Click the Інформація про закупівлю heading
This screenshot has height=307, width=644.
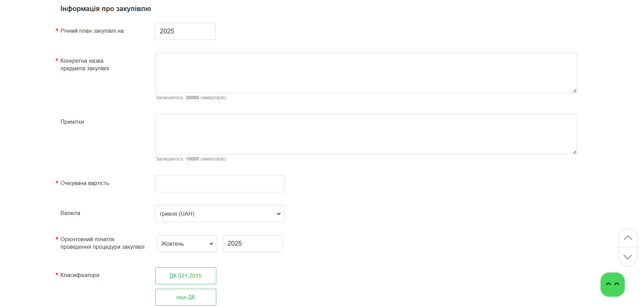click(x=106, y=9)
